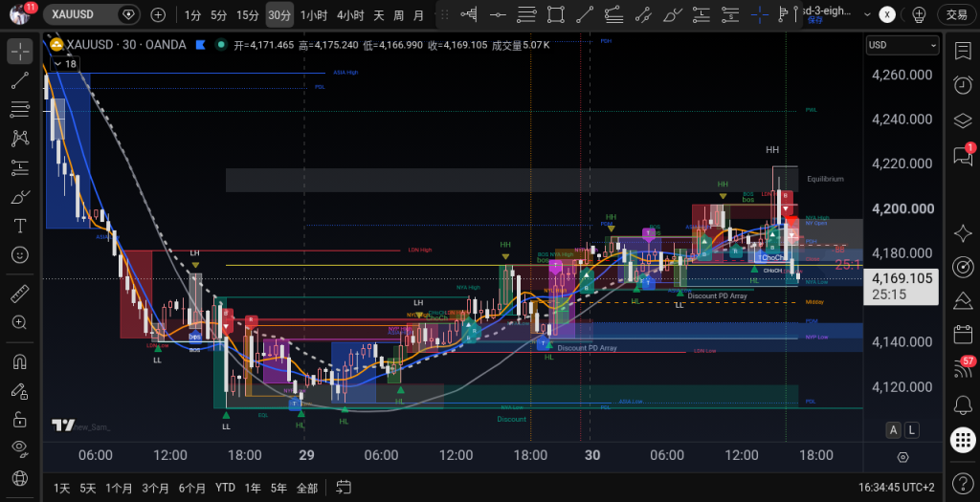Select the 30分 interval
The width and height of the screenshot is (980, 502).
tap(279, 15)
